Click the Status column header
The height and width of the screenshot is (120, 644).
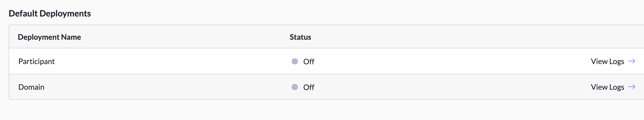point(300,37)
